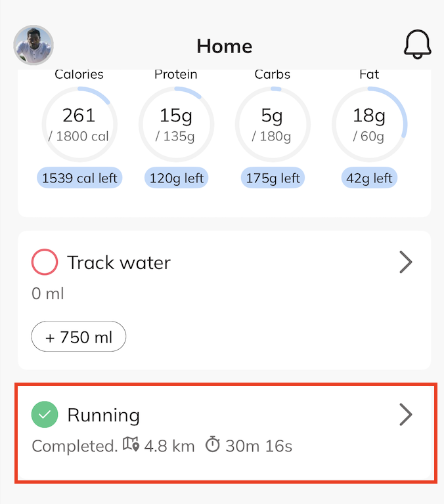Select the Calories progress ring
This screenshot has height=504, width=444.
point(79,123)
